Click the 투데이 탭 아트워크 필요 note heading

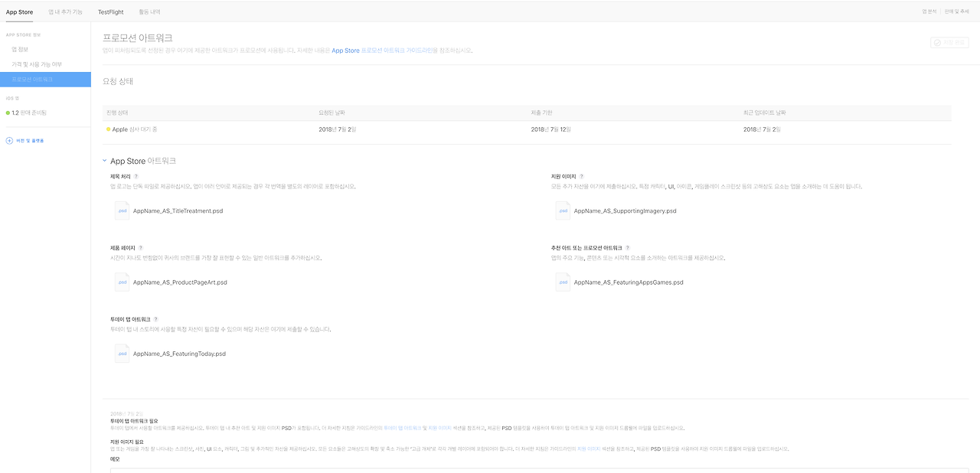click(134, 421)
